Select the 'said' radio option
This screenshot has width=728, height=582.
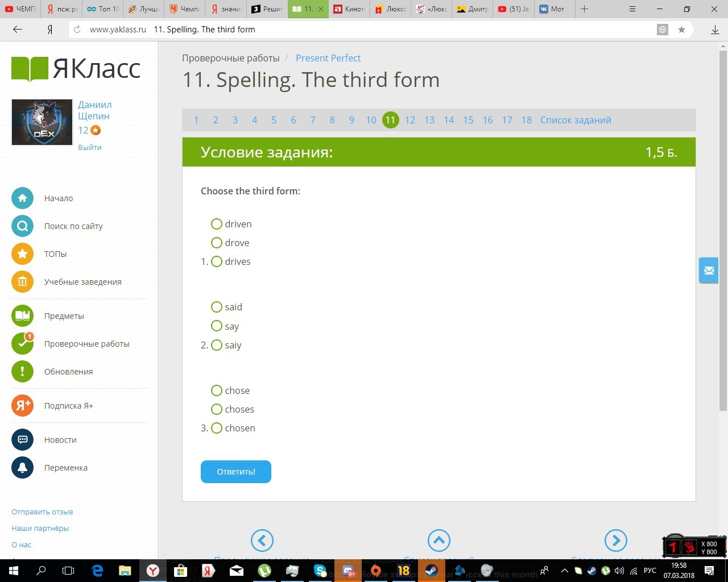pos(216,307)
